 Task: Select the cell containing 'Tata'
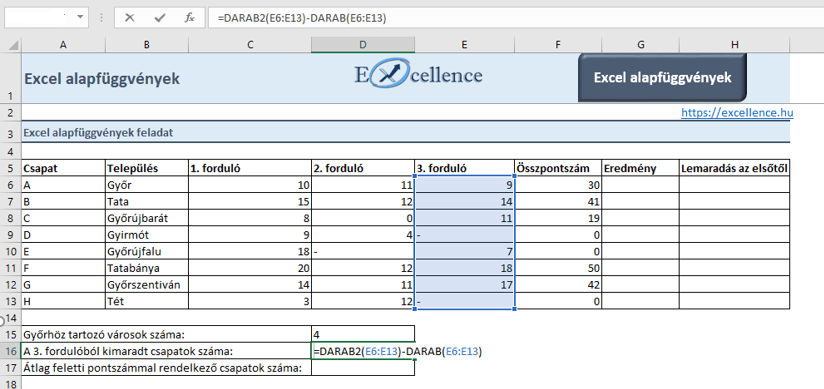click(147, 201)
